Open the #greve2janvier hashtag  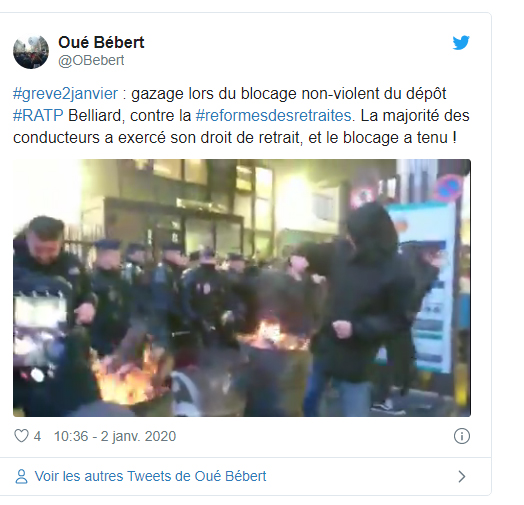[x=66, y=94]
